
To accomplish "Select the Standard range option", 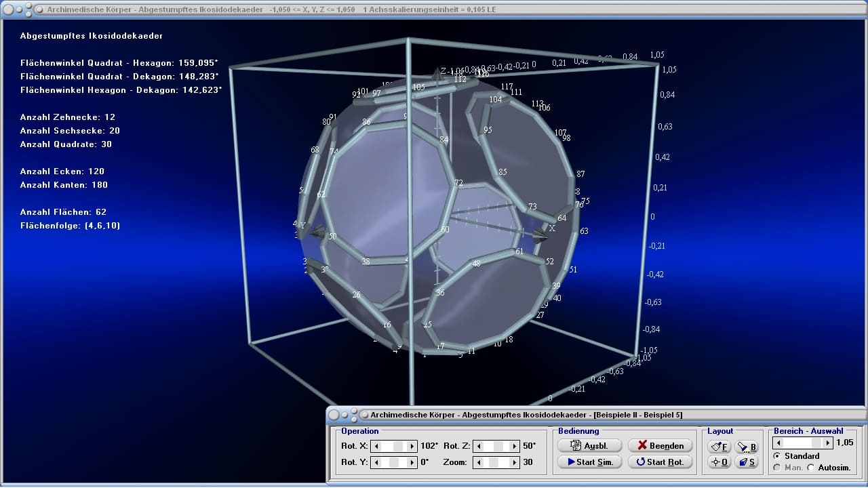I will tap(797, 456).
